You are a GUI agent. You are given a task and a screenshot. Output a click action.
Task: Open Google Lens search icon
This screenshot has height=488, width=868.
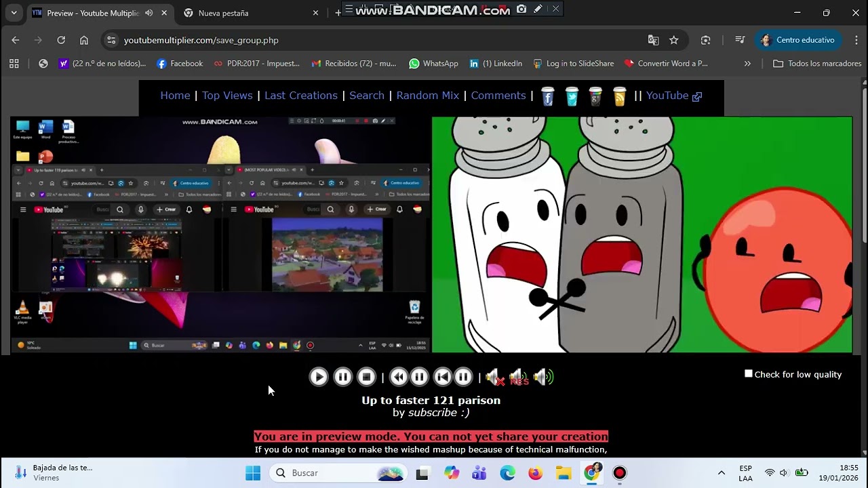pyautogui.click(x=706, y=40)
